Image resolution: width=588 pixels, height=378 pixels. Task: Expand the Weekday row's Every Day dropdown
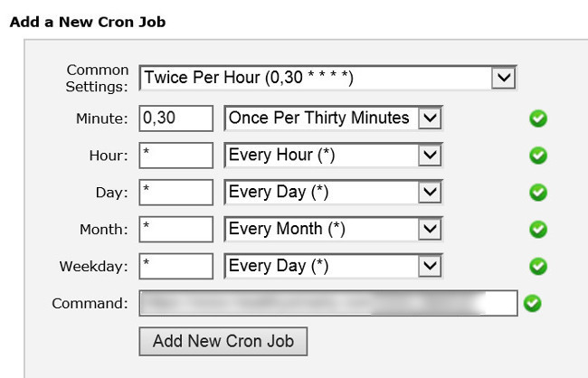pyautogui.click(x=333, y=267)
